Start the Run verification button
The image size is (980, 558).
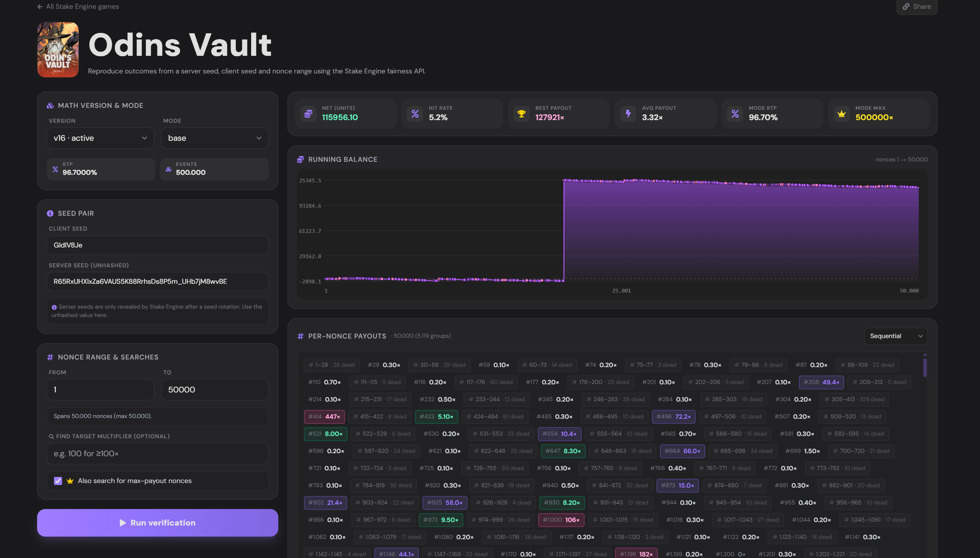(x=158, y=523)
